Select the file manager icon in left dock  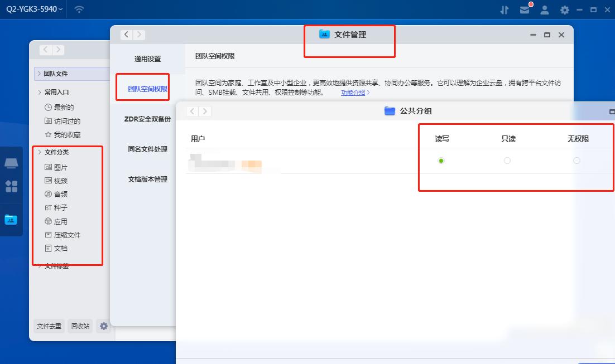coord(11,220)
